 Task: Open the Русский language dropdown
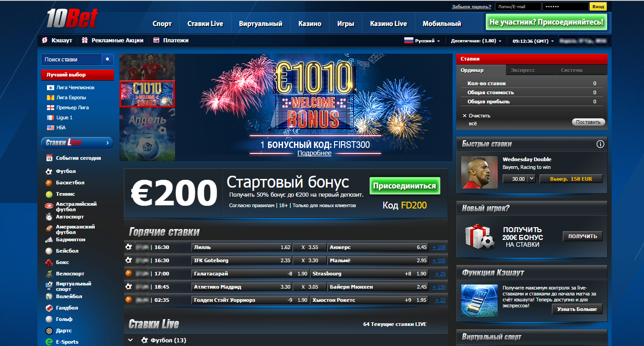point(422,41)
